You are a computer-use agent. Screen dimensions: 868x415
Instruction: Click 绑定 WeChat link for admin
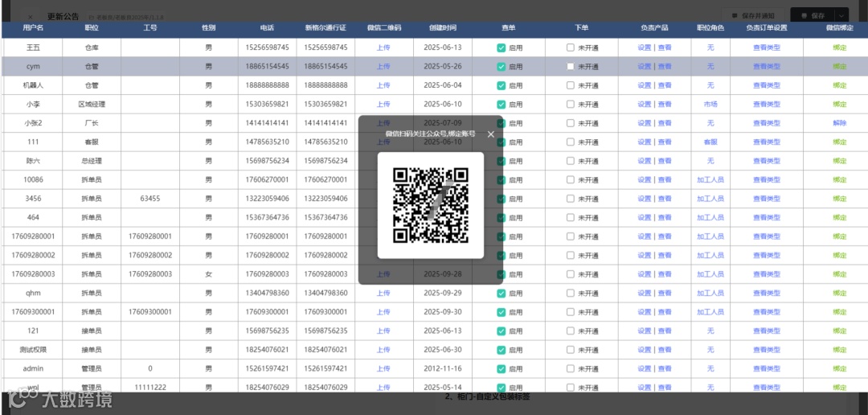click(839, 368)
